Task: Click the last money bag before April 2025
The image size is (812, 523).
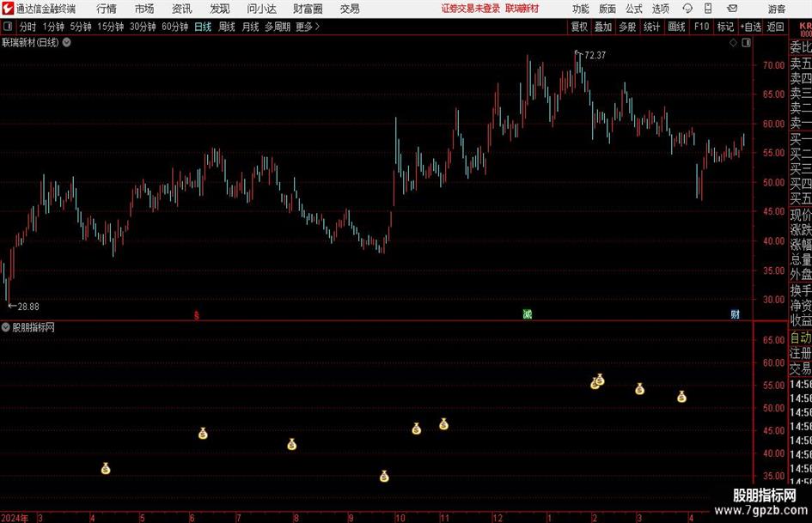Action: point(681,397)
